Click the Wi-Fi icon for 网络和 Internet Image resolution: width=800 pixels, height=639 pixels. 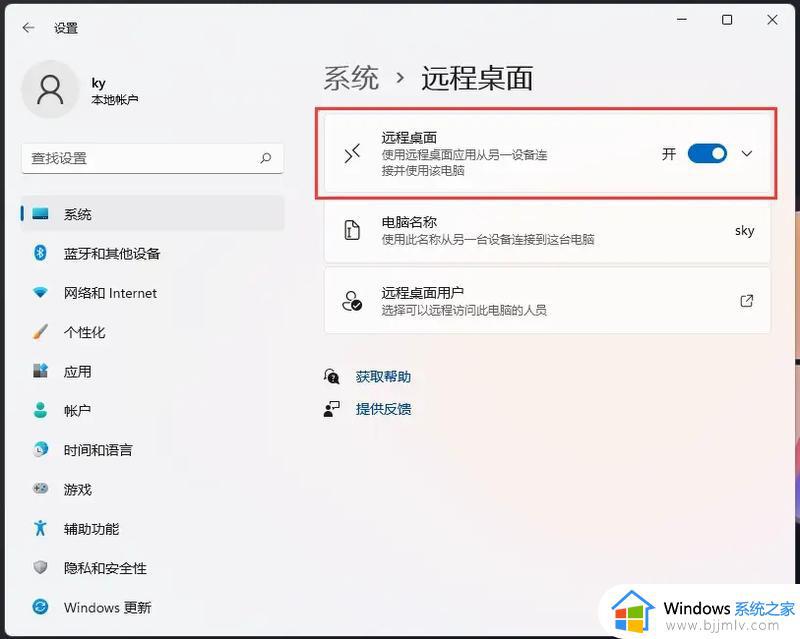(x=40, y=292)
